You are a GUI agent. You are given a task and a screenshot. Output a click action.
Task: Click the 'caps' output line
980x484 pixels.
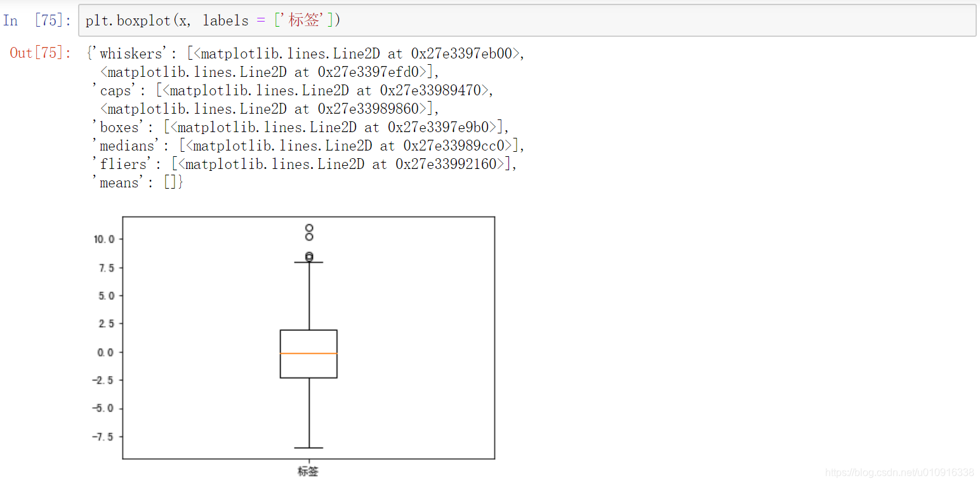coord(293,91)
